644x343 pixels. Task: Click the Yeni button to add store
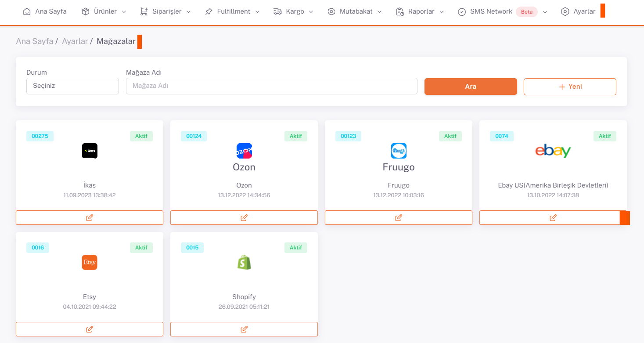[570, 87]
